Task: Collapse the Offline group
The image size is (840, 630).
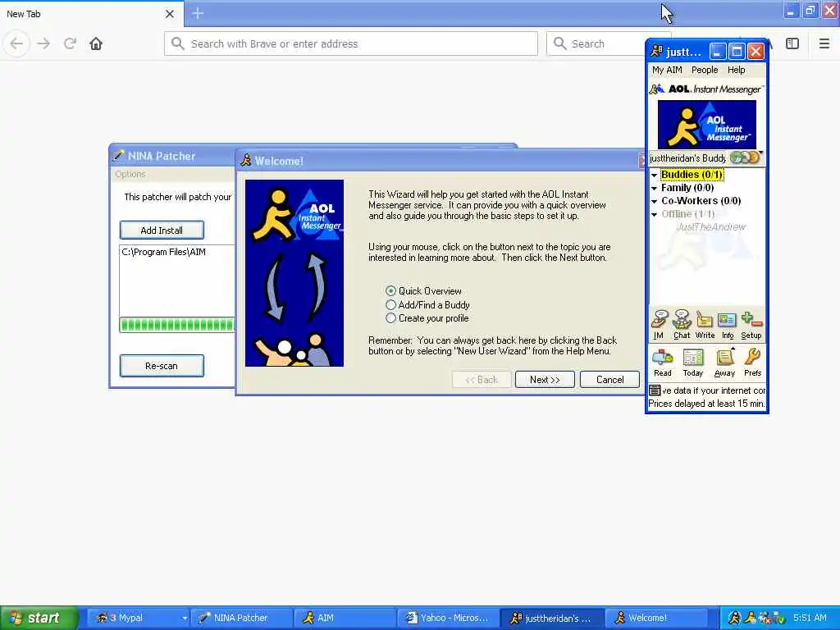Action: pyautogui.click(x=654, y=215)
